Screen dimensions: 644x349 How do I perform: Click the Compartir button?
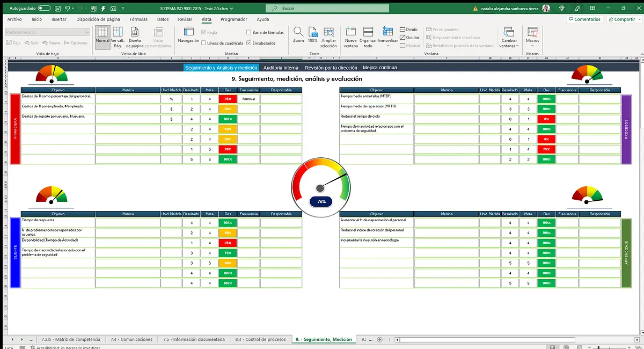(621, 19)
